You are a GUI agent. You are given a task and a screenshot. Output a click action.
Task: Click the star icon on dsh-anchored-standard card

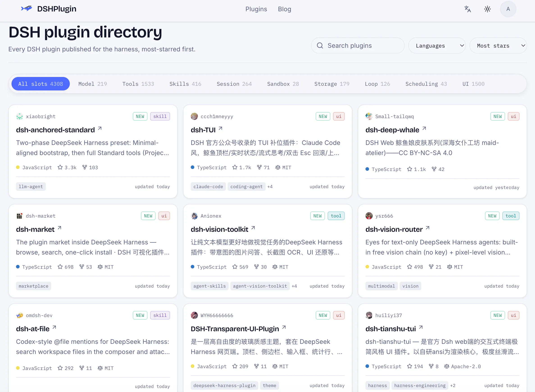click(60, 167)
